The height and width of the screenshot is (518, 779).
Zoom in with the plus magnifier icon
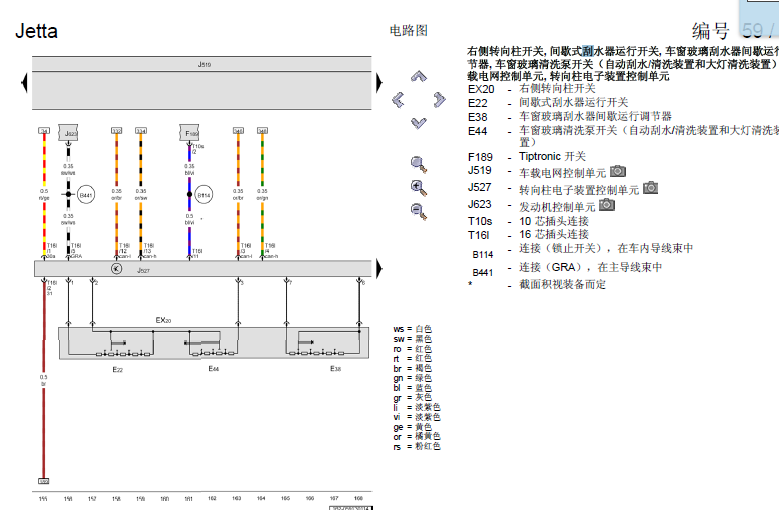coord(419,188)
